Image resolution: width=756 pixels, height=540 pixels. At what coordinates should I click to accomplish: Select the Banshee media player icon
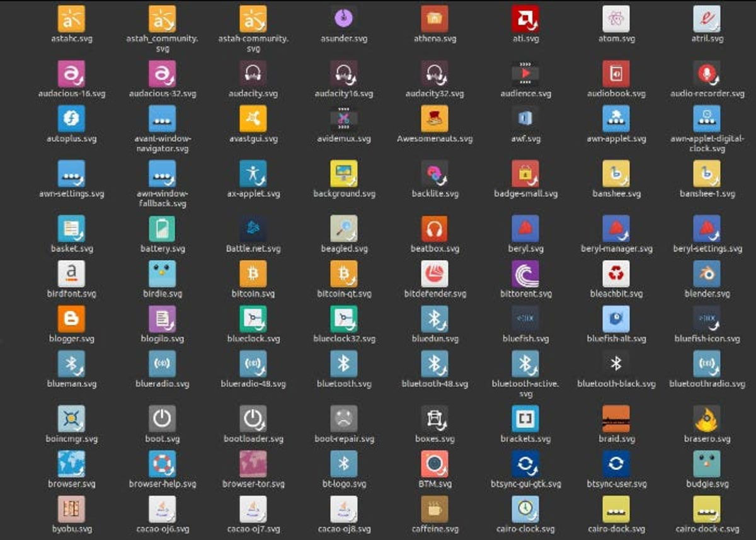pos(616,175)
